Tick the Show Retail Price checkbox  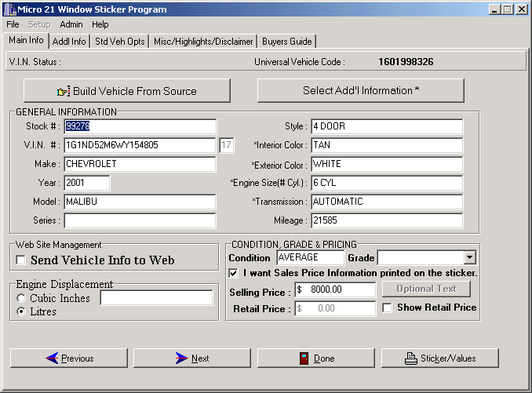click(x=387, y=307)
